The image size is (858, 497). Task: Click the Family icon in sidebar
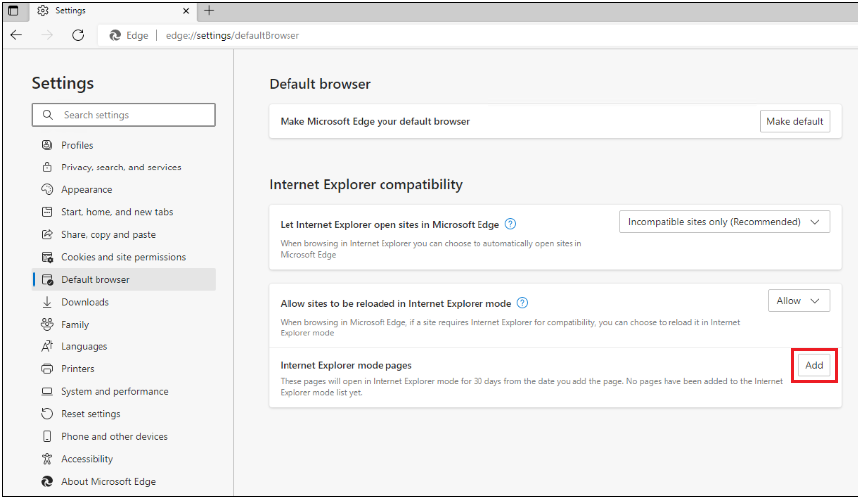47,324
